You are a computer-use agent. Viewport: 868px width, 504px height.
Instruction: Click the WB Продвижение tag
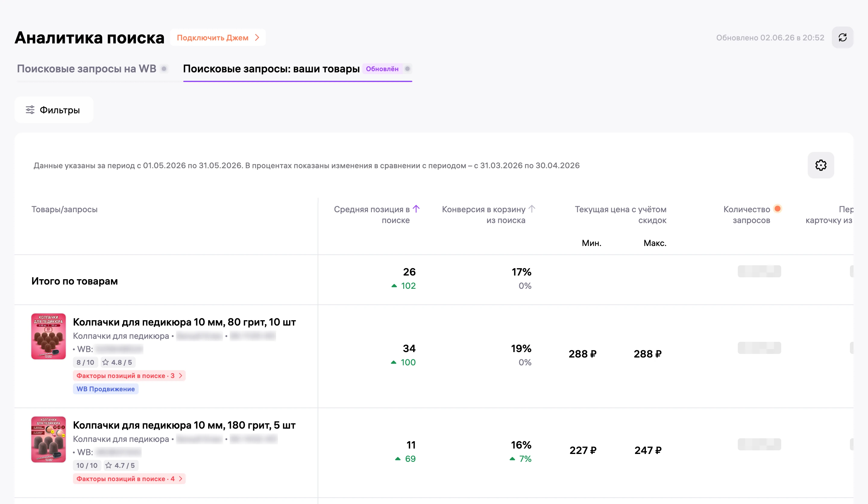pos(105,389)
